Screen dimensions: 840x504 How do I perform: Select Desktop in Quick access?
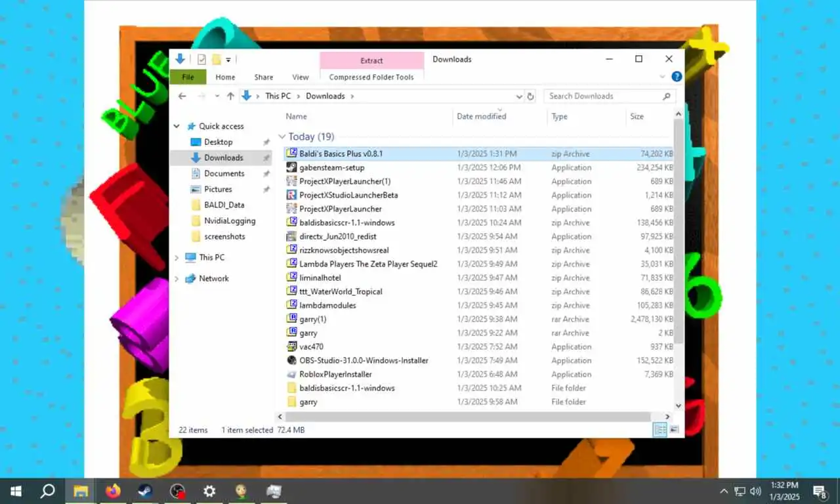pos(219,142)
